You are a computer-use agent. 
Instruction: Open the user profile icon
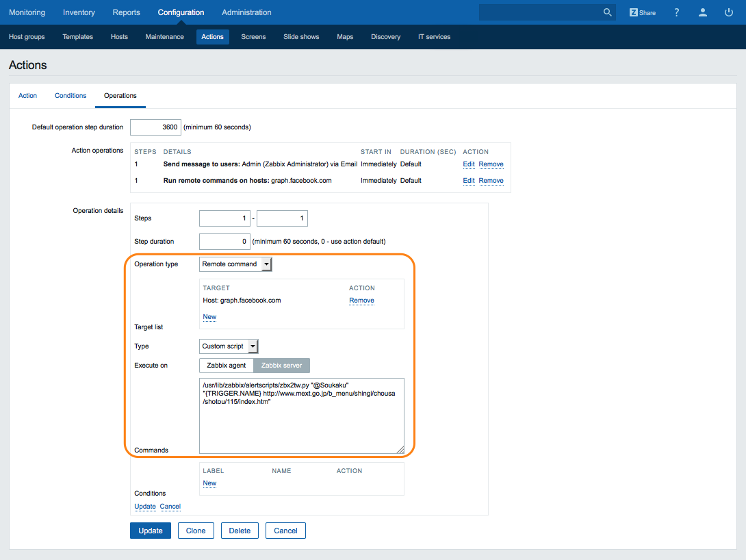click(x=703, y=12)
